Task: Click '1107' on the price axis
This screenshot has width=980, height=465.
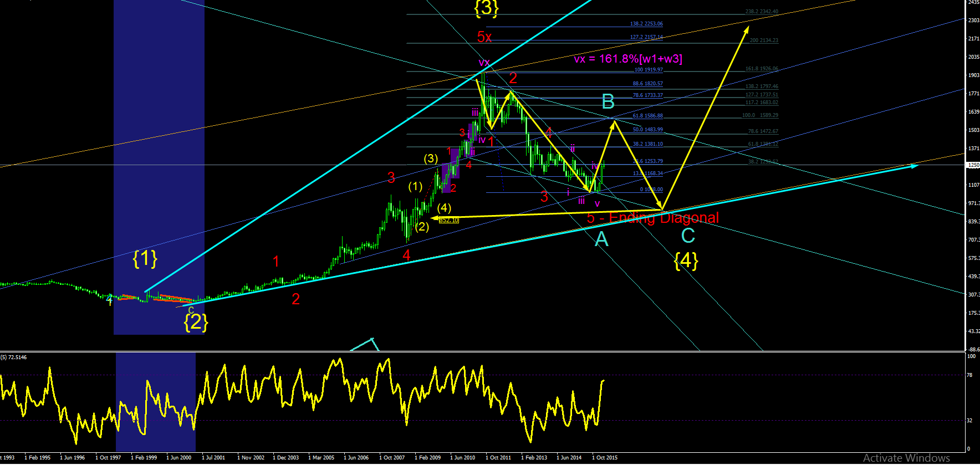Action: tap(973, 185)
